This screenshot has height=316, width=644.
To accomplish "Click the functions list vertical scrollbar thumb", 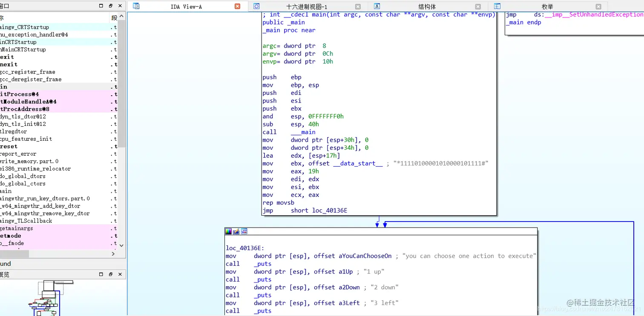I will tap(122, 83).
